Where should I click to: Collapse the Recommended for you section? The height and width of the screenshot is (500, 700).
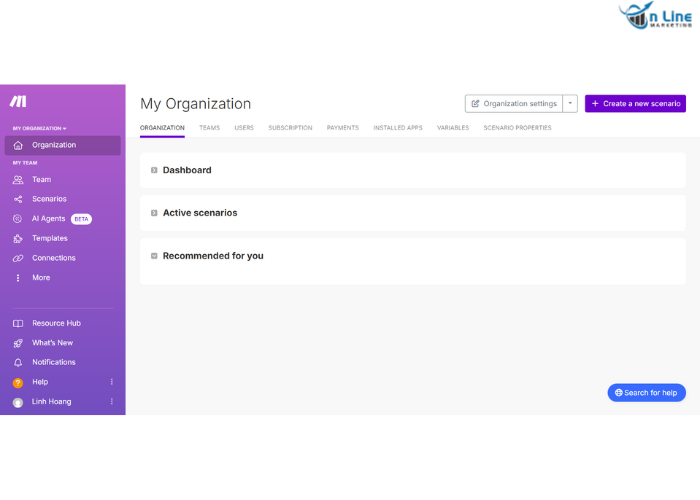click(154, 256)
